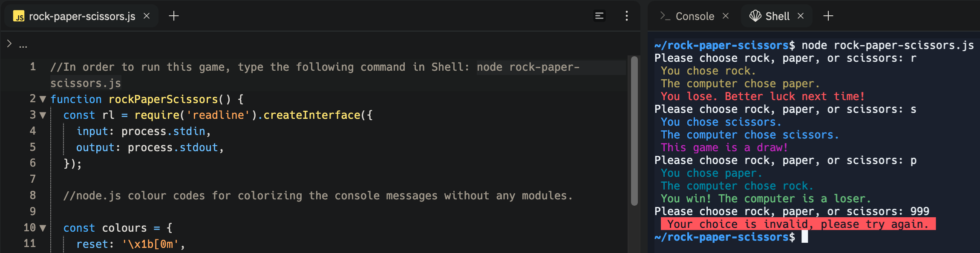Close the rock-paper-scissors.js editor tab

tap(147, 16)
